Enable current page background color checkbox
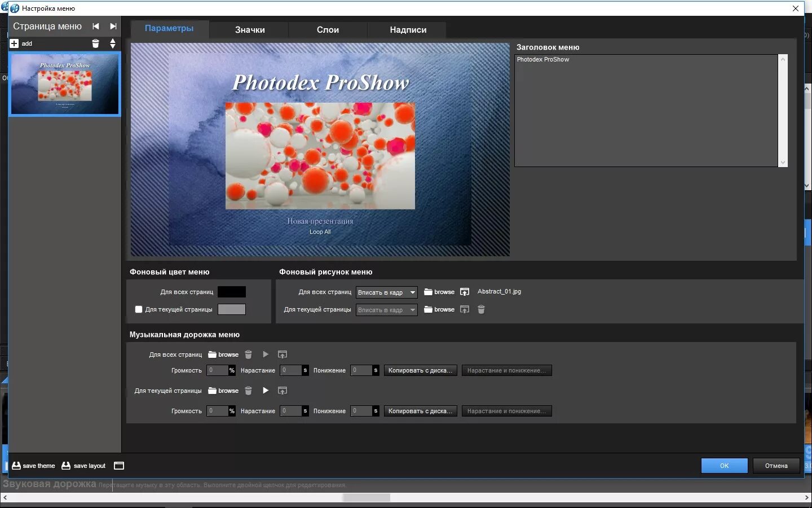The width and height of the screenshot is (812, 508). [x=139, y=309]
